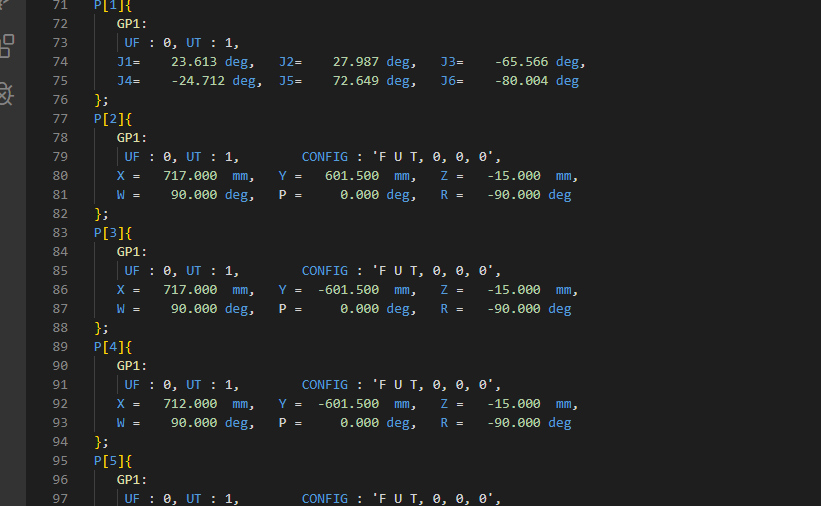Click the UT keyword on line 85
The height and width of the screenshot is (506, 821).
(x=194, y=271)
